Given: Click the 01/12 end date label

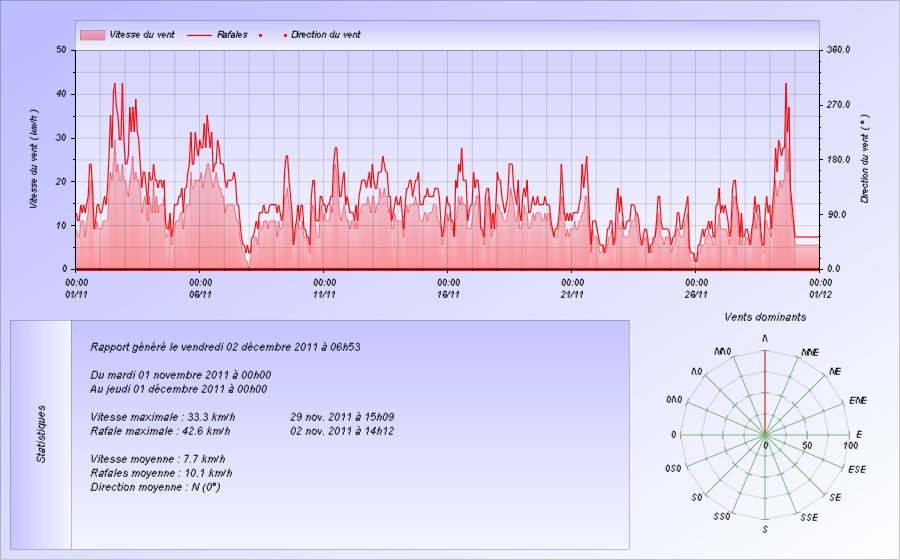Looking at the screenshot, I should click(820, 294).
